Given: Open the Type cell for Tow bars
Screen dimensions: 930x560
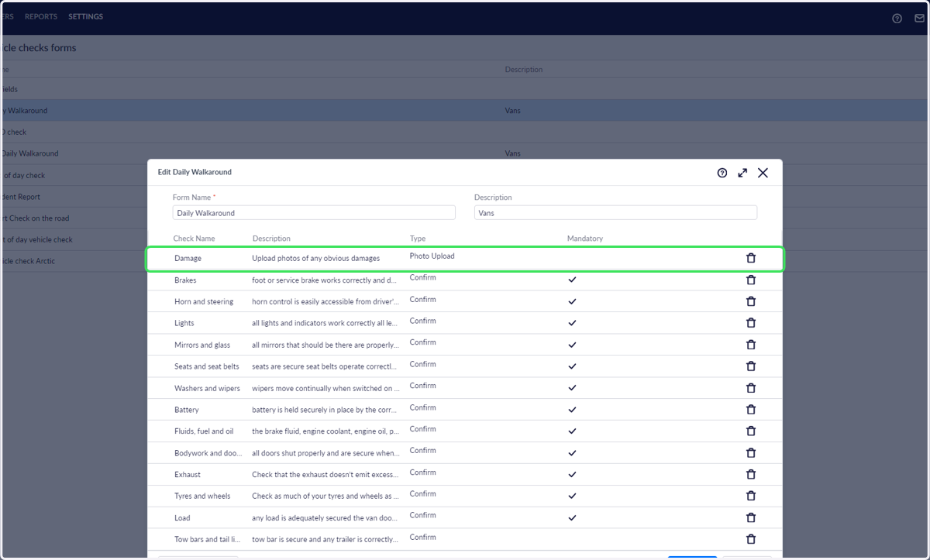Looking at the screenshot, I should point(423,537).
